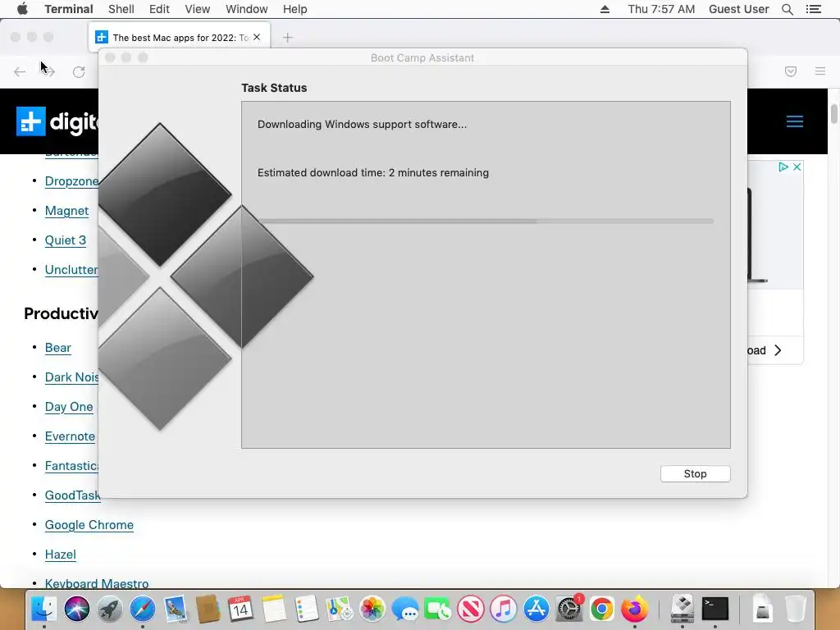Click Firefox back arrow button
840x630 pixels.
pyautogui.click(x=20, y=72)
